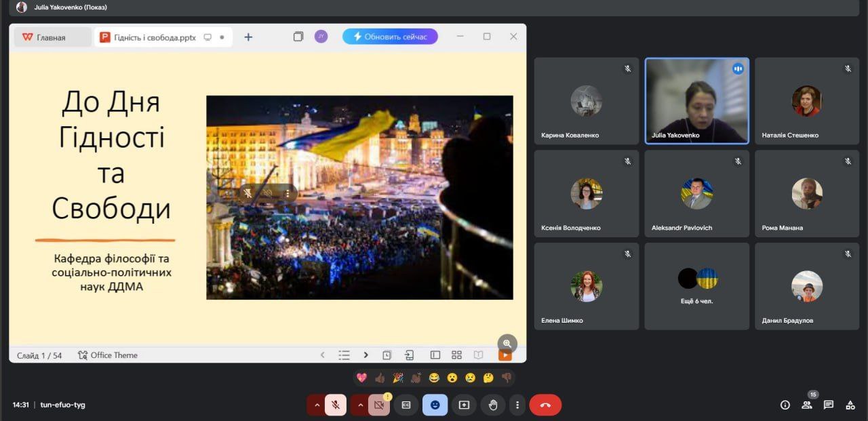Screen dimensions: 868x421
Task: Toggle the emoji reactions bar button
Action: (435, 405)
